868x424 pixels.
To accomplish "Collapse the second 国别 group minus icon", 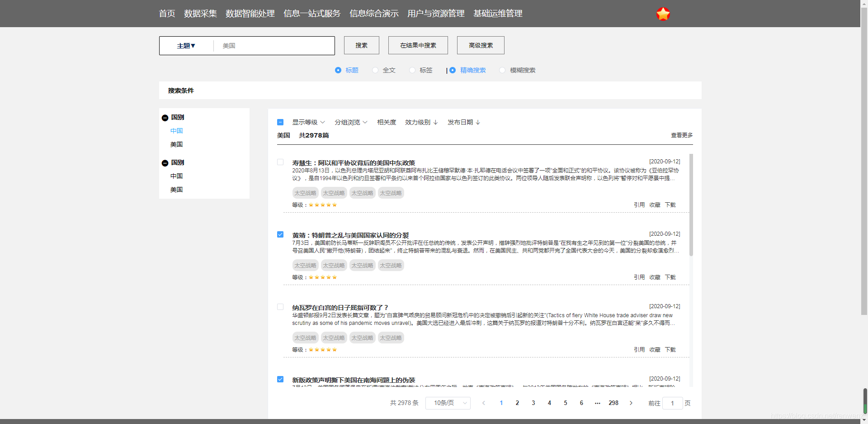I will 165,163.
